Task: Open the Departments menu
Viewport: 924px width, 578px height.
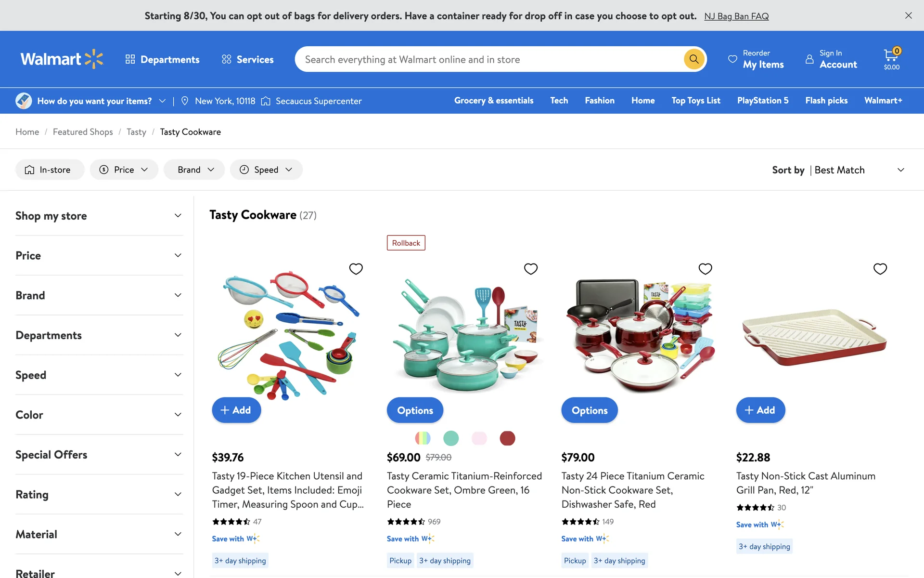Action: 163,59
